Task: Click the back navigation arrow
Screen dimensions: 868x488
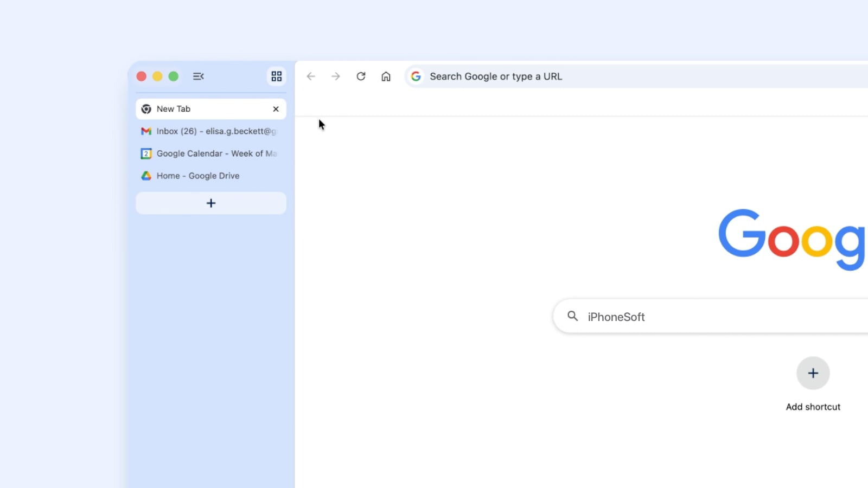Action: (310, 76)
